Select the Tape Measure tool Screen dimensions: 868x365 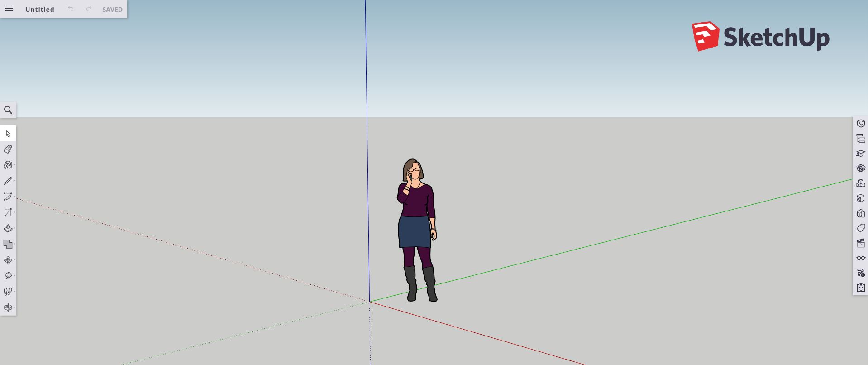[x=8, y=276]
